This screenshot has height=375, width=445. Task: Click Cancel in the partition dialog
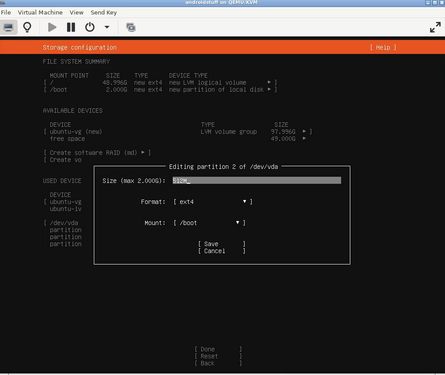point(222,251)
